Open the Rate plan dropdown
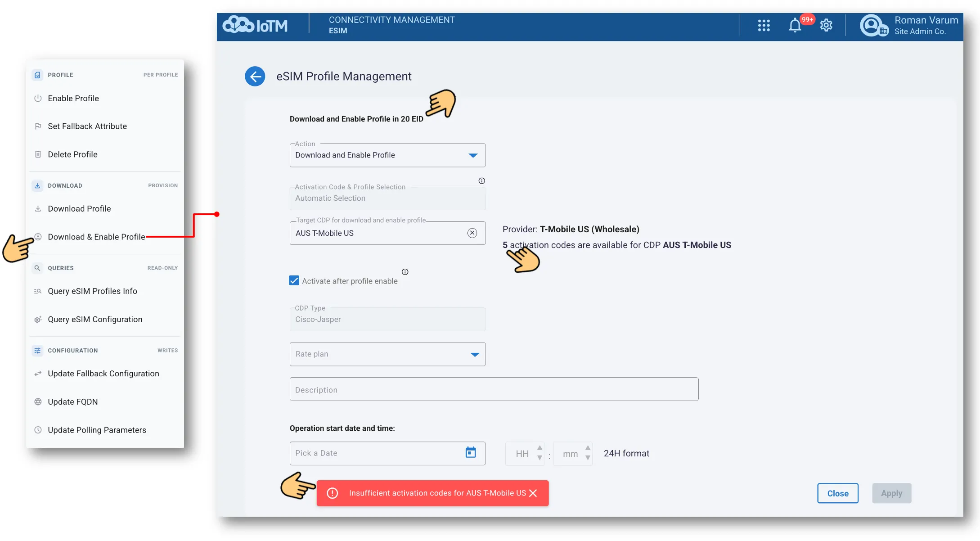980x541 pixels. (475, 355)
